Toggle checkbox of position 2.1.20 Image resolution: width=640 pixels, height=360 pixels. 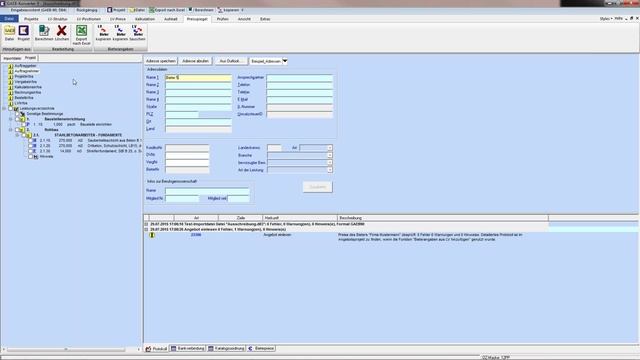30,146
